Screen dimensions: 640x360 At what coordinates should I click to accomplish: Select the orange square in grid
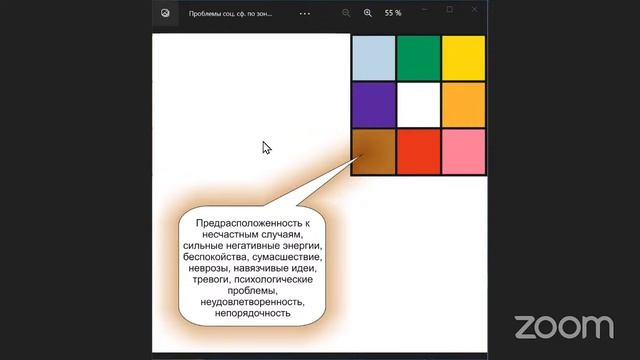[x=463, y=105]
